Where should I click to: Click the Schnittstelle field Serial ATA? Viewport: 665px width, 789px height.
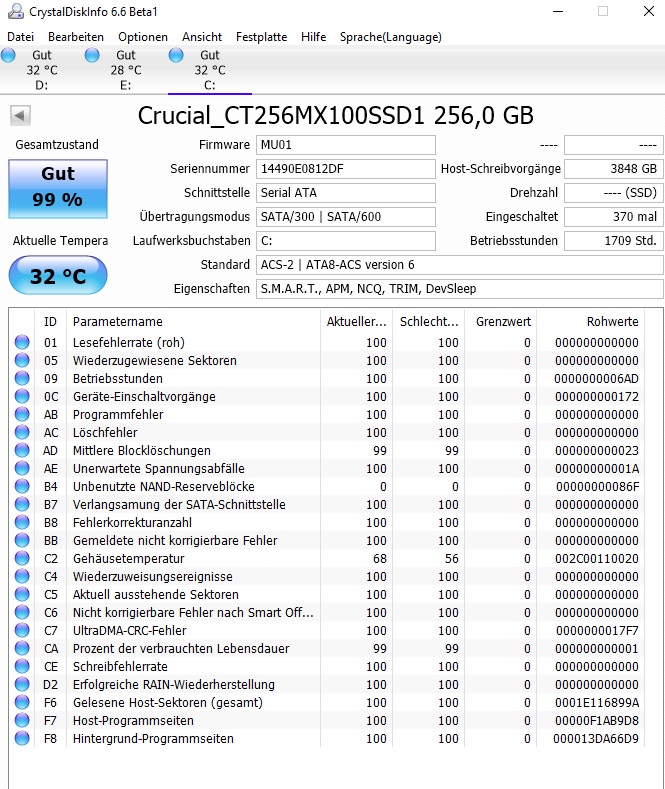[x=346, y=193]
